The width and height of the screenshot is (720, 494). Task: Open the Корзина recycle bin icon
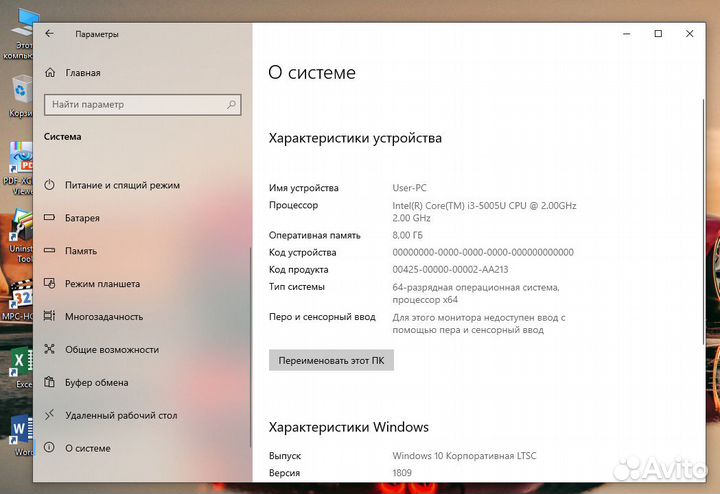tap(19, 96)
